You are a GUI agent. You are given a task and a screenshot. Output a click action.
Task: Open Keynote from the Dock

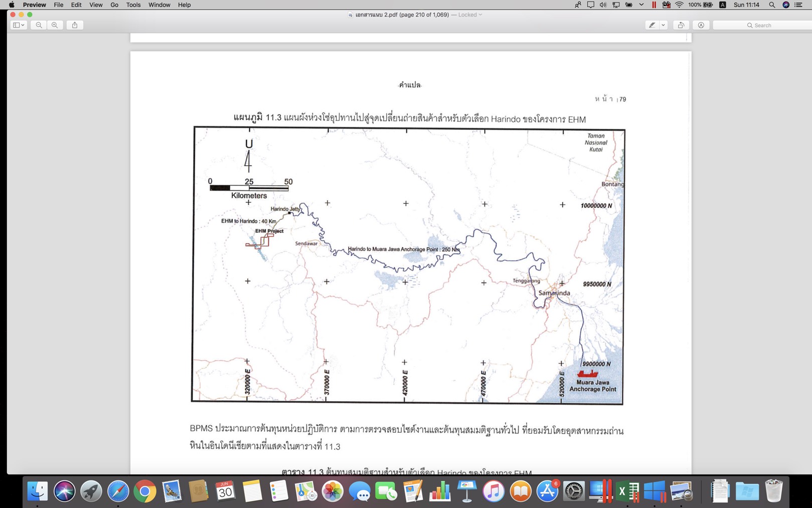(x=466, y=491)
